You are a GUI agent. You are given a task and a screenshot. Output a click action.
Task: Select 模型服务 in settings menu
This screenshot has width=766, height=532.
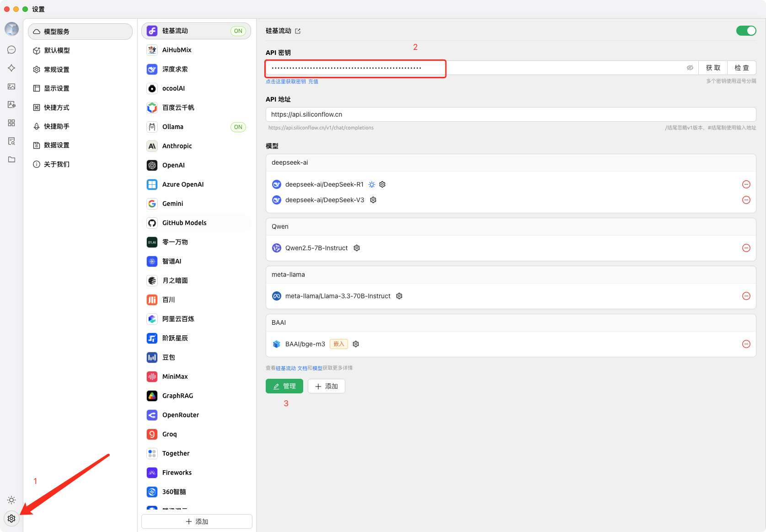(80, 32)
